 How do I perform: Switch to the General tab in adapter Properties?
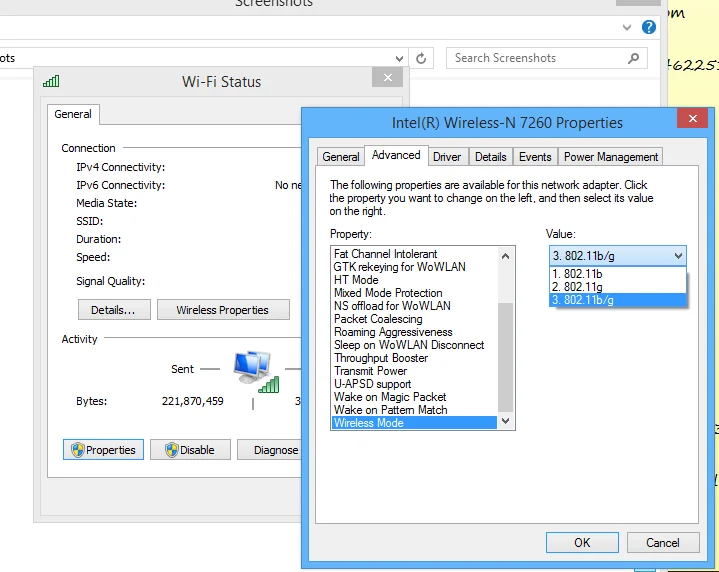pyautogui.click(x=341, y=157)
